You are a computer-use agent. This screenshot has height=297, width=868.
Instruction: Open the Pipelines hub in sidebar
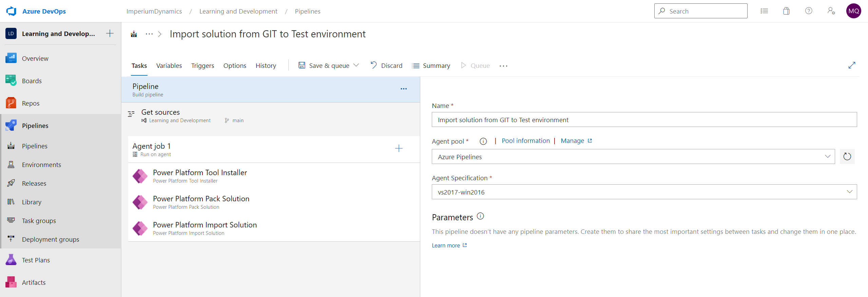pos(60,126)
